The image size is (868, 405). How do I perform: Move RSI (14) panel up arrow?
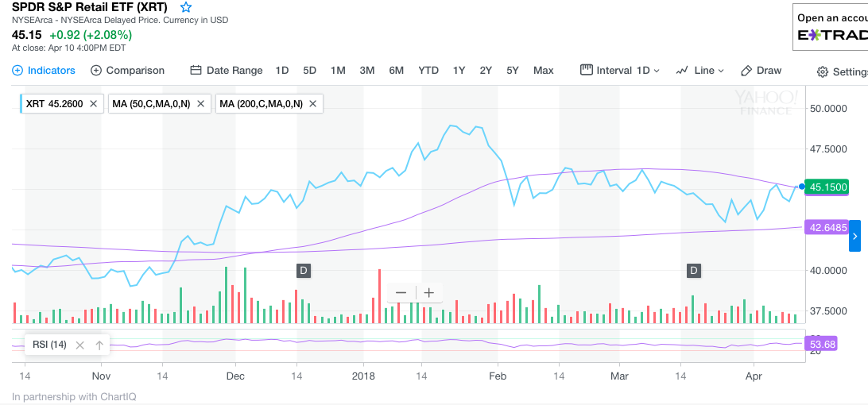tap(99, 345)
